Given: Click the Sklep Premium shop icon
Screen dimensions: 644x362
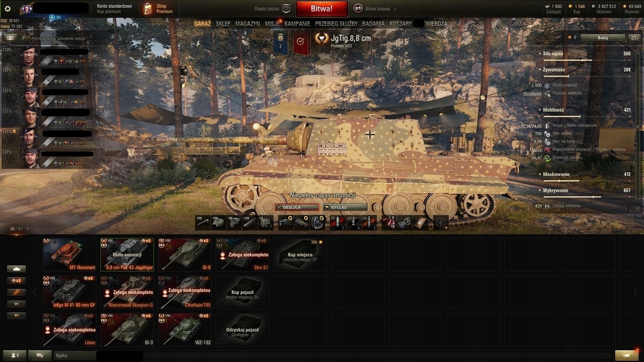Looking at the screenshot, I should [x=147, y=9].
